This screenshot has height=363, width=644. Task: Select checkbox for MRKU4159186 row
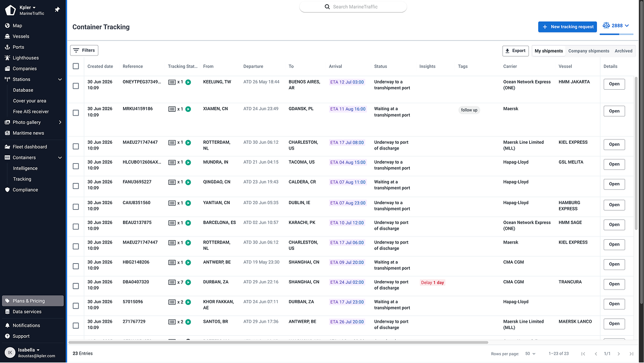[76, 113]
